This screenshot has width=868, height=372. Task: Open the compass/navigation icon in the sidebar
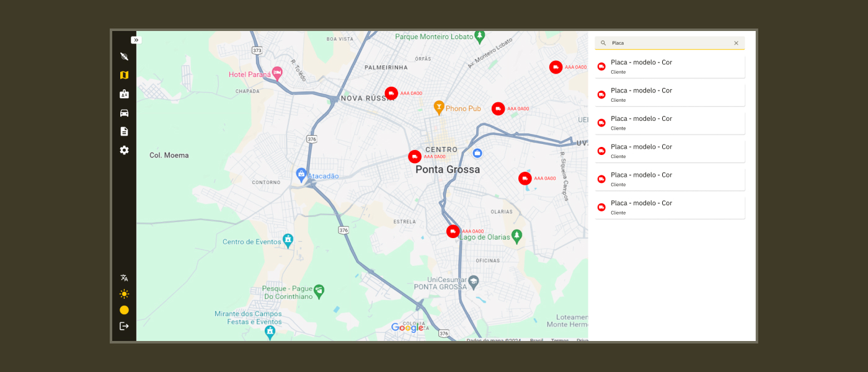(124, 56)
